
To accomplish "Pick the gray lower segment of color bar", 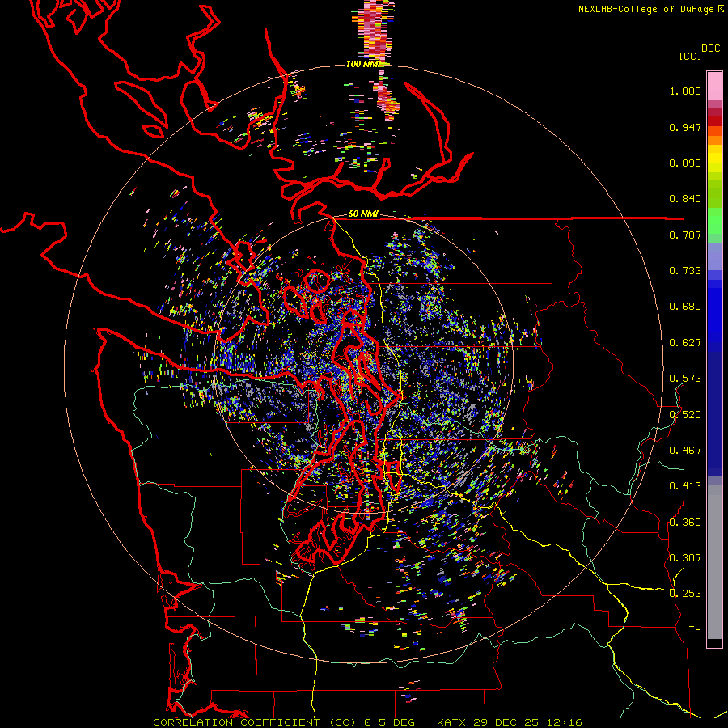I will click(x=714, y=562).
